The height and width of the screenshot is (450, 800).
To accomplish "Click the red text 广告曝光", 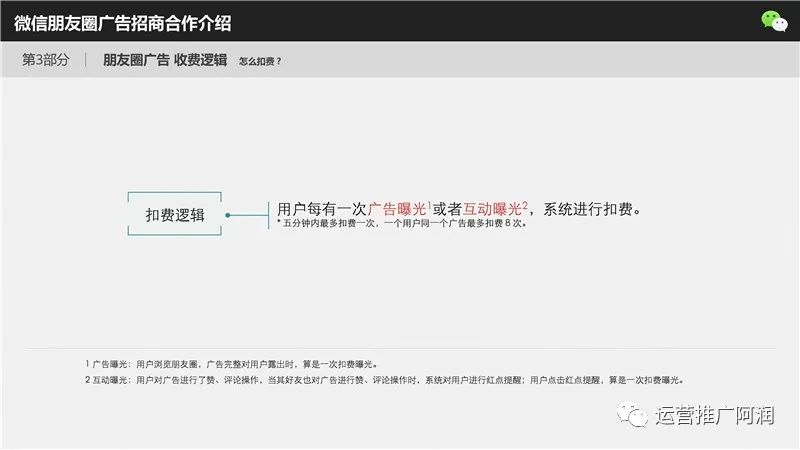I will click(x=397, y=209).
